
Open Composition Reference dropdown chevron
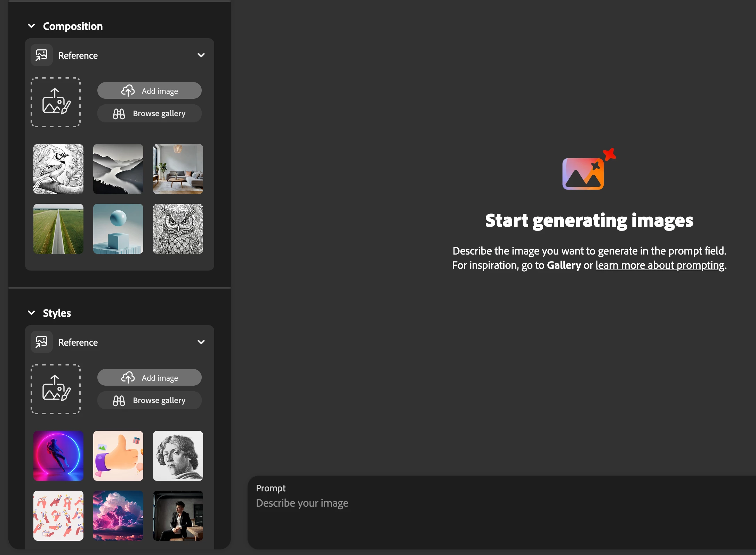(201, 55)
